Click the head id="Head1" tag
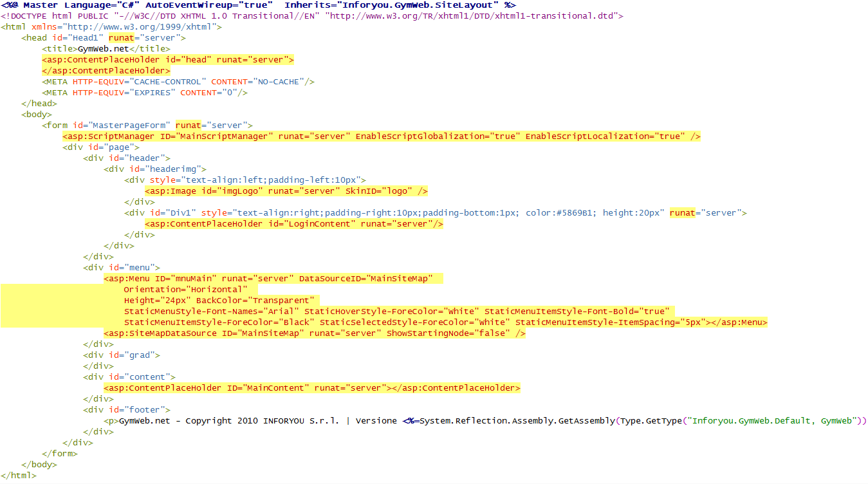This screenshot has height=484, width=868. 104,37
